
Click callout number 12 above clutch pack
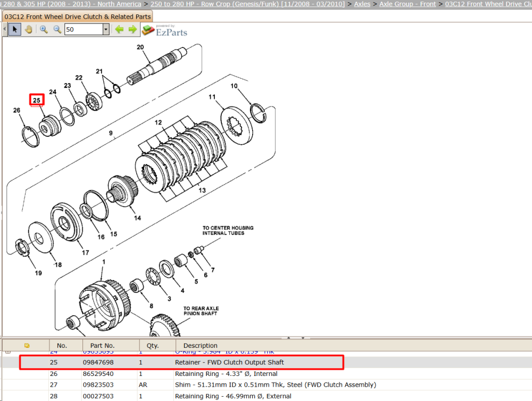coord(158,122)
